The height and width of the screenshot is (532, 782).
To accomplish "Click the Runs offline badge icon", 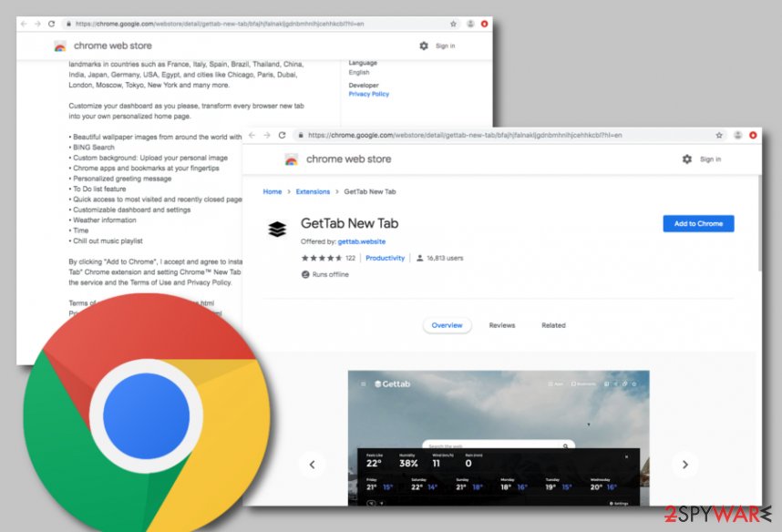I will [x=305, y=274].
